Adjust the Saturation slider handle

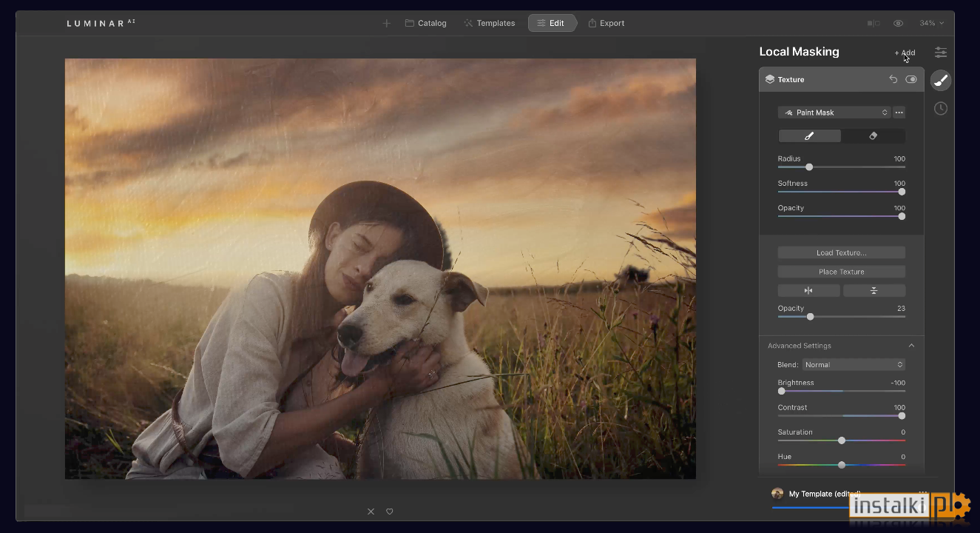[842, 440]
